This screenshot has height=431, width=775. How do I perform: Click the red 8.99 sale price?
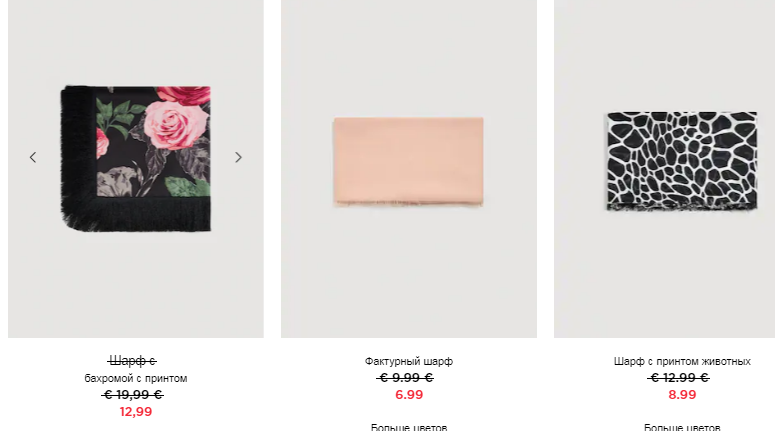[x=682, y=394]
